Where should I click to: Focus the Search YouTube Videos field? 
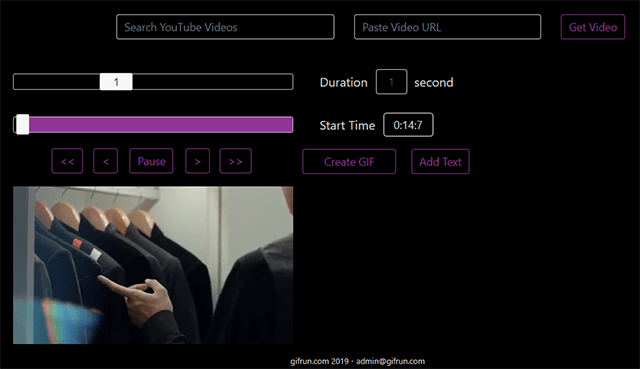(225, 27)
